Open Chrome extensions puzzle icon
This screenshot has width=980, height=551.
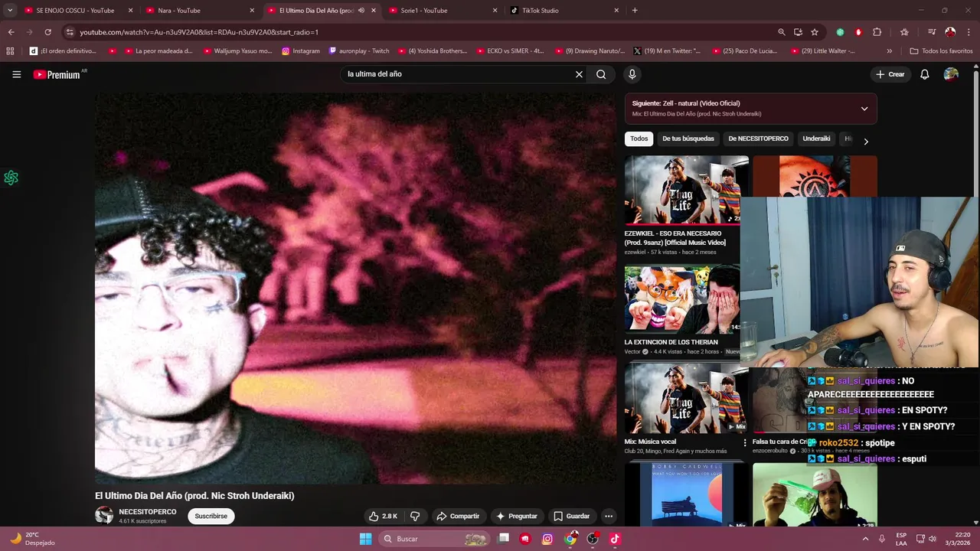click(877, 32)
